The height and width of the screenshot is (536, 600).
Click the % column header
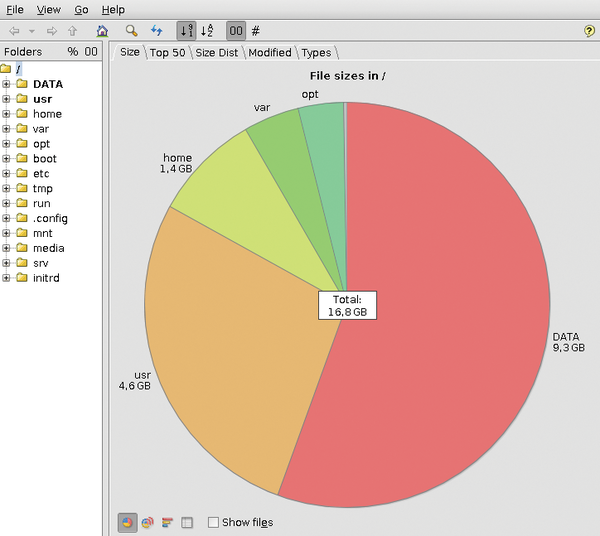pyautogui.click(x=73, y=52)
